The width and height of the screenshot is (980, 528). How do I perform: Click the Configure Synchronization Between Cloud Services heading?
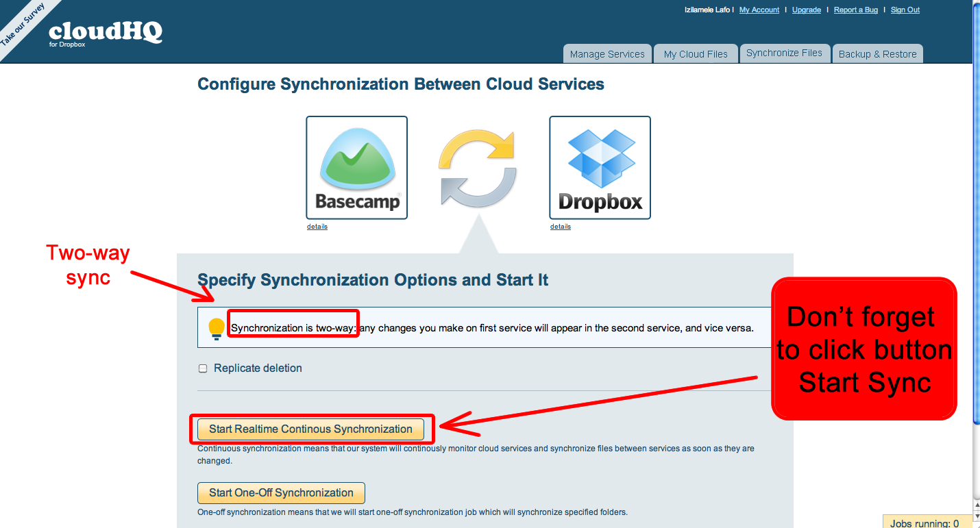(401, 84)
